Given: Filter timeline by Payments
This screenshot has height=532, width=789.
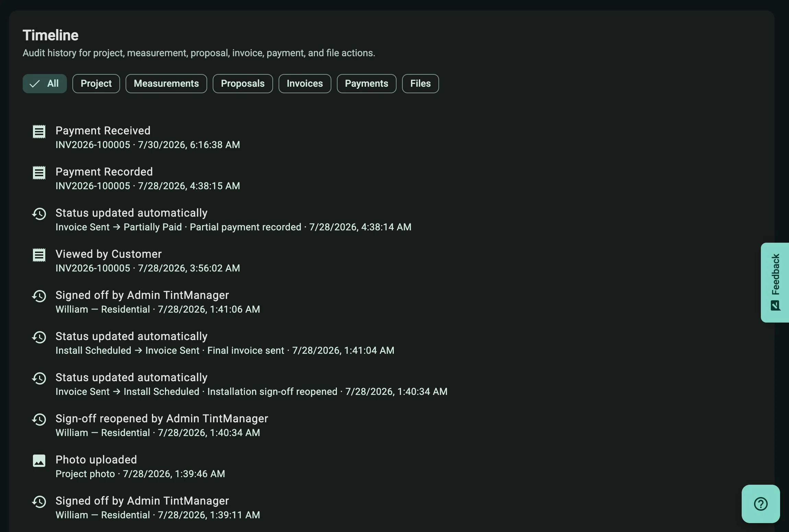Looking at the screenshot, I should point(367,84).
